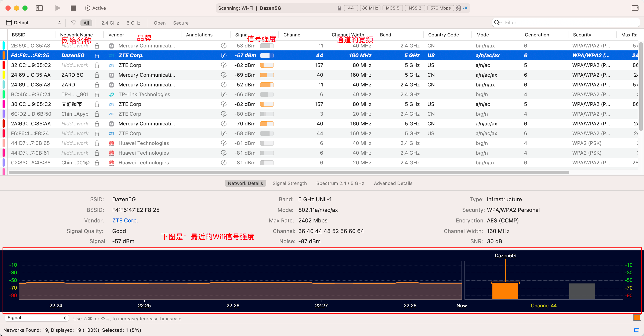
Task: Click the connection status icon in title bar
Action: (458, 8)
